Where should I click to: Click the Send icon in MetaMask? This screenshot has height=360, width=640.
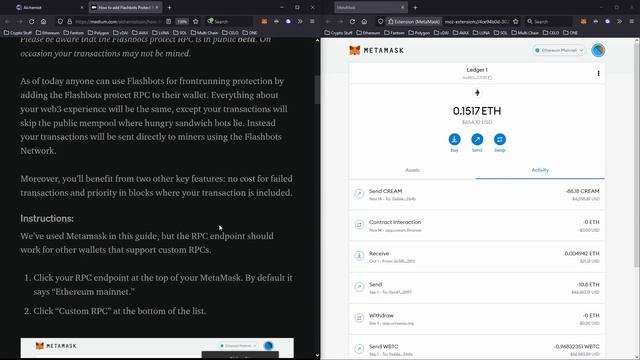click(x=477, y=139)
